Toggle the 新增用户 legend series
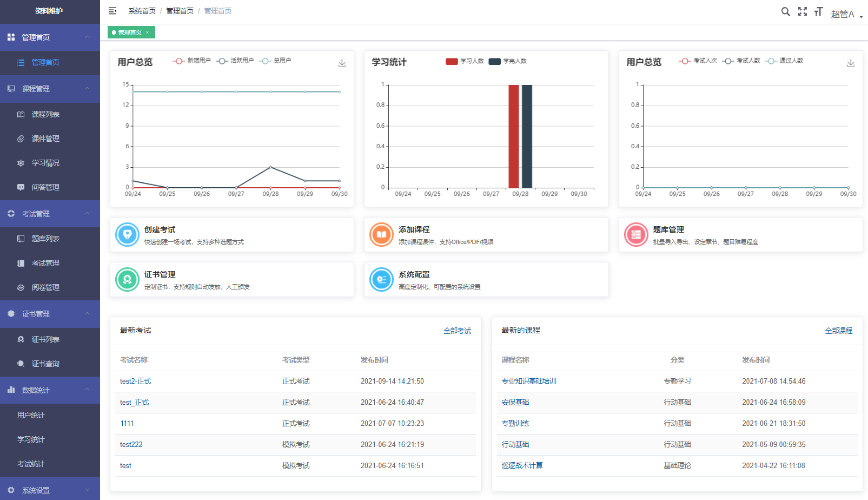The height and width of the screenshot is (500, 868). click(x=192, y=61)
